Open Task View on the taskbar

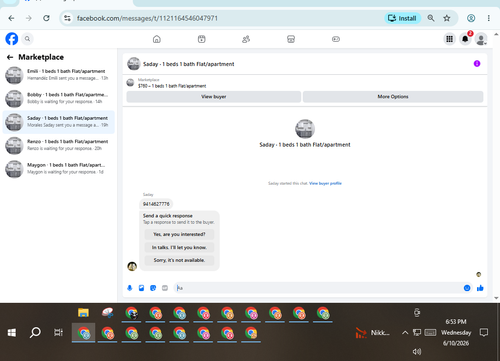tap(58, 333)
